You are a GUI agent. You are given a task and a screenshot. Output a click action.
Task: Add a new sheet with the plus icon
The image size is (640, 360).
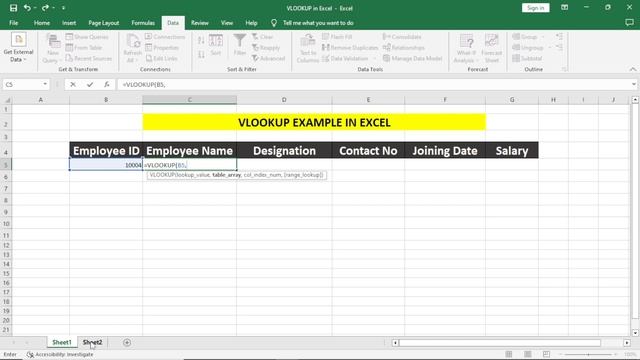pyautogui.click(x=127, y=342)
